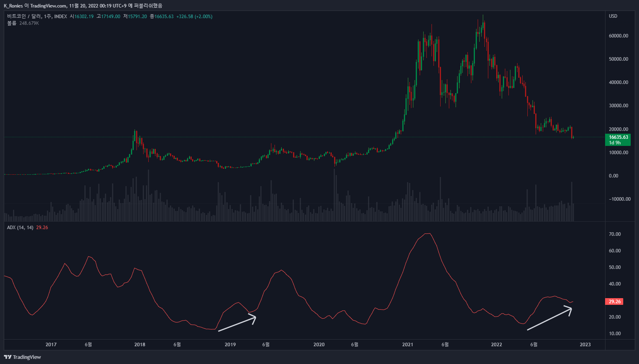Click the 2019 label on time axis
This screenshot has height=364, width=639.
tap(230, 345)
